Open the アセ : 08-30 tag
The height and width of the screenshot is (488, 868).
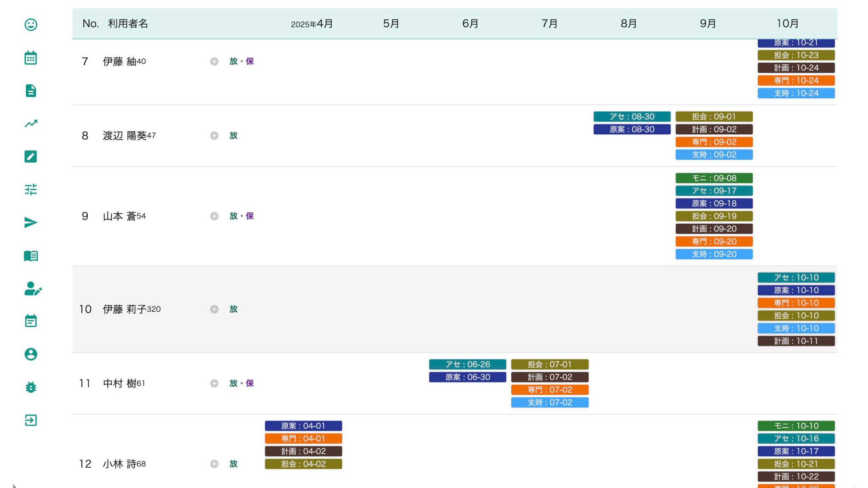[632, 116]
